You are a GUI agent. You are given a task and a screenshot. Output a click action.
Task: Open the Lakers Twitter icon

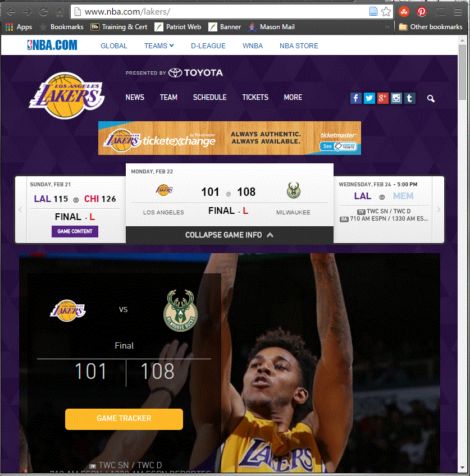pos(369,98)
